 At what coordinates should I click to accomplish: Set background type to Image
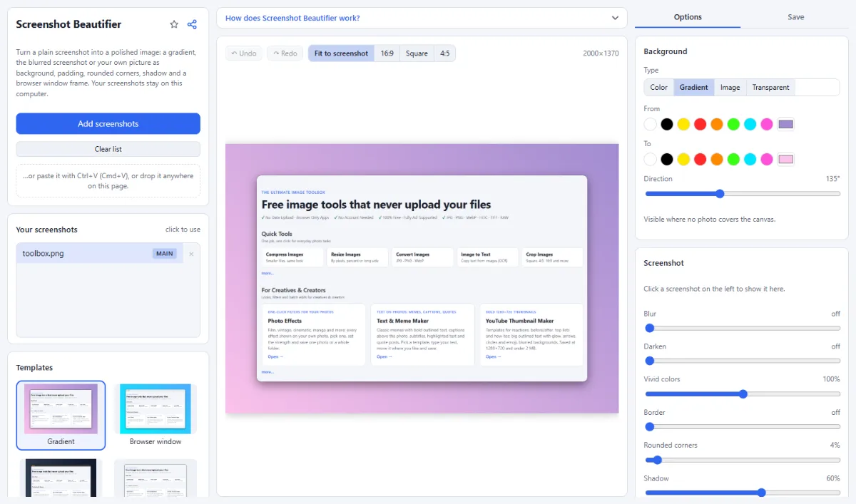click(730, 88)
